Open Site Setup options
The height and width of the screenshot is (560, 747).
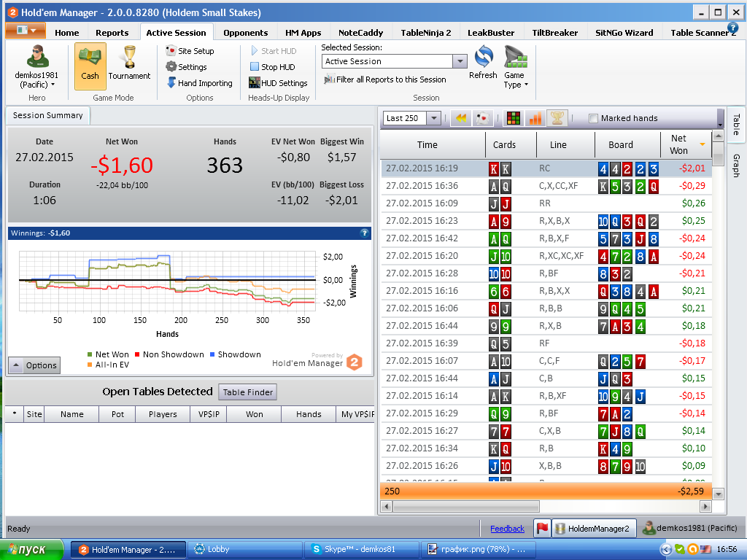(x=190, y=51)
